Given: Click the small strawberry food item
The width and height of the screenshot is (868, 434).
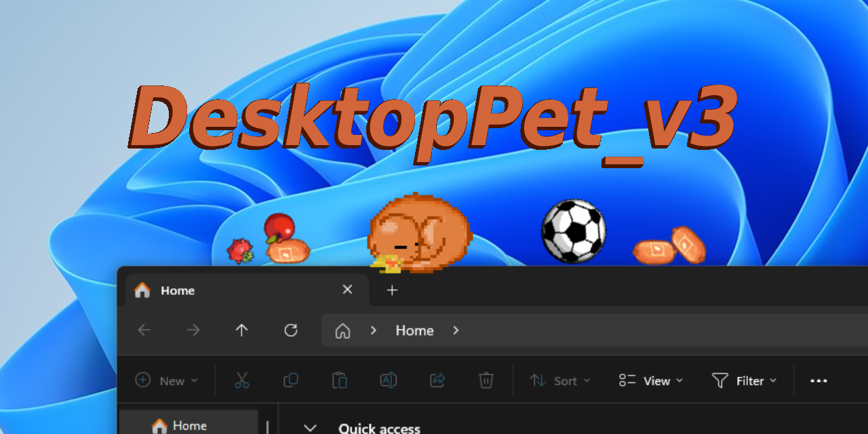Looking at the screenshot, I should tap(240, 251).
